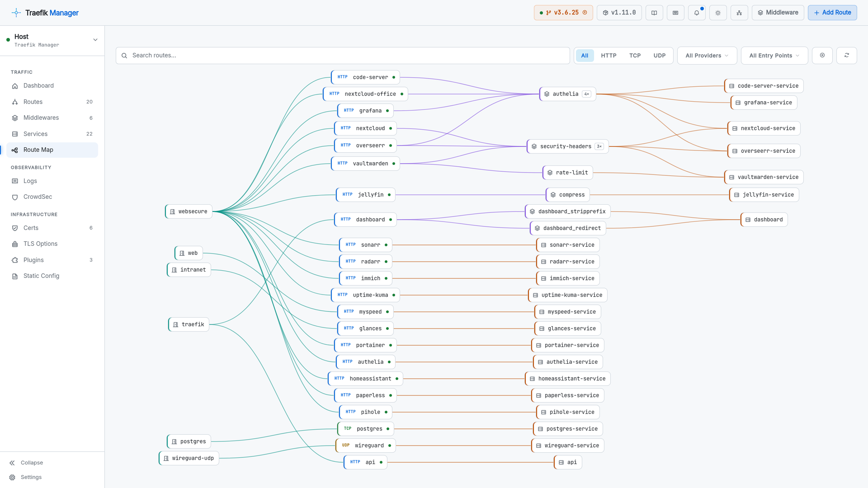Click the pihole route node
Screen dimensions: 868x488
click(x=365, y=412)
